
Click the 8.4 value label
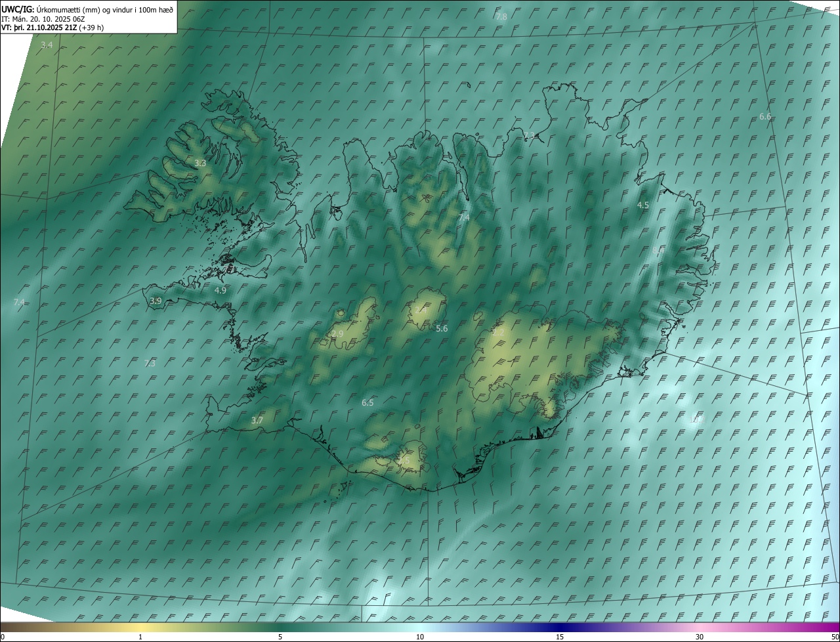coord(658,250)
